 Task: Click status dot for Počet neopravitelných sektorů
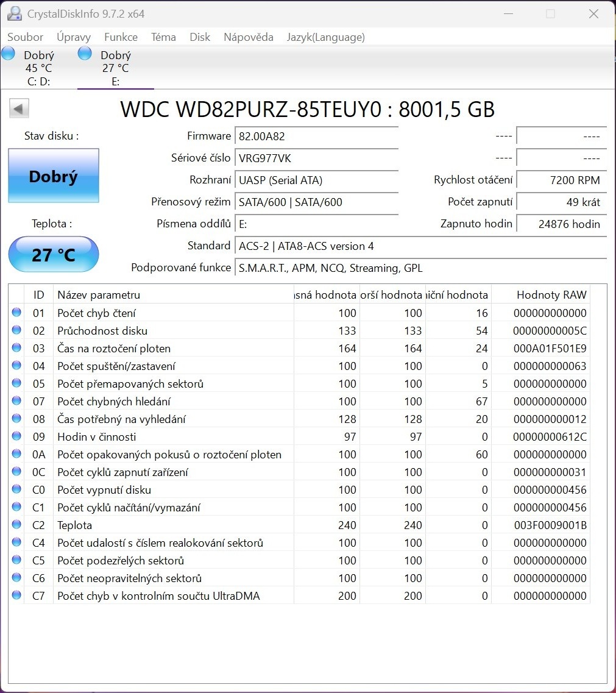16,577
